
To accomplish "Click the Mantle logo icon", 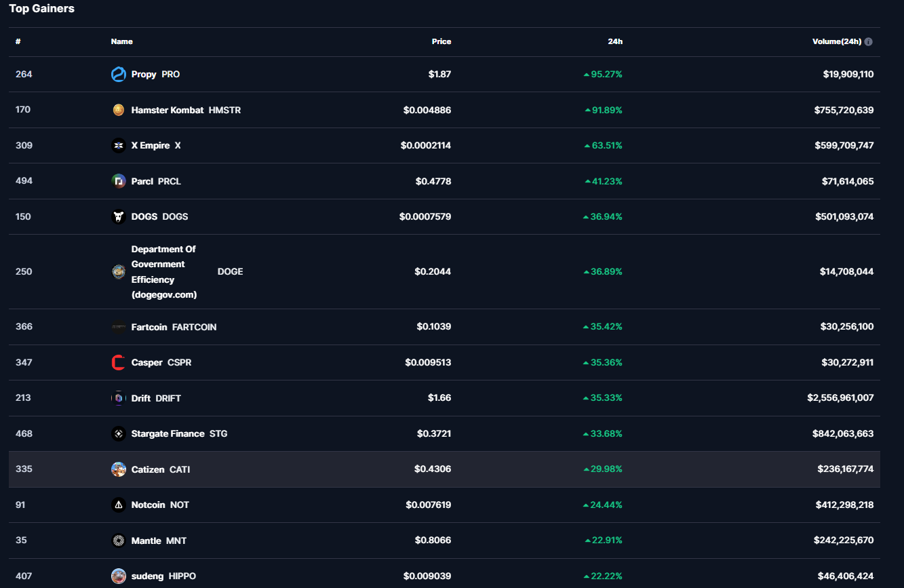I will click(119, 541).
